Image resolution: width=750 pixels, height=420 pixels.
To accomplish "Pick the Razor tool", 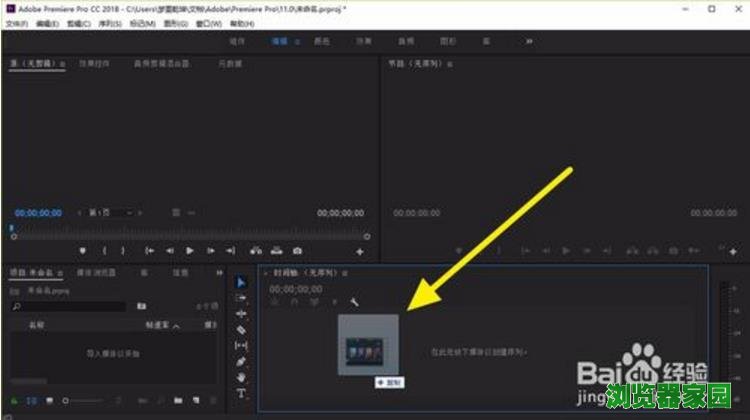I will click(241, 329).
